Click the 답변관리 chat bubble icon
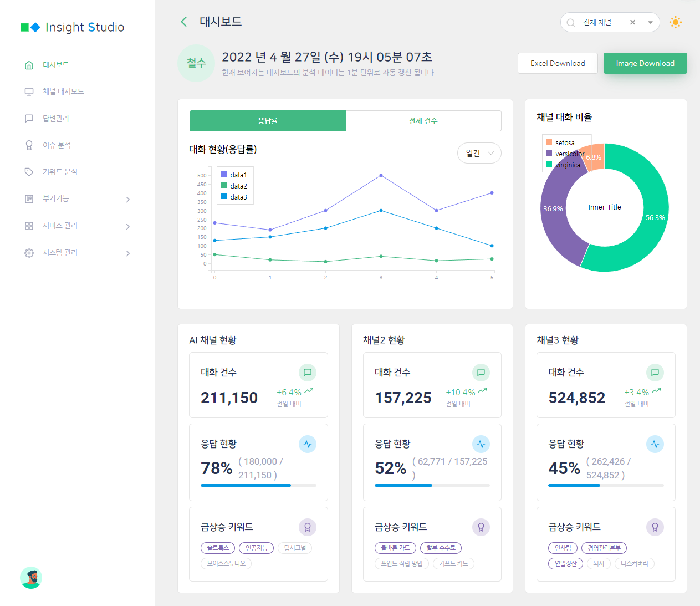 29,119
